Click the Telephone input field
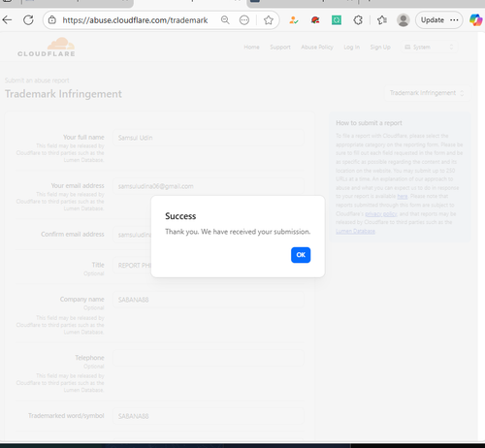The width and height of the screenshot is (485, 448). point(209,358)
